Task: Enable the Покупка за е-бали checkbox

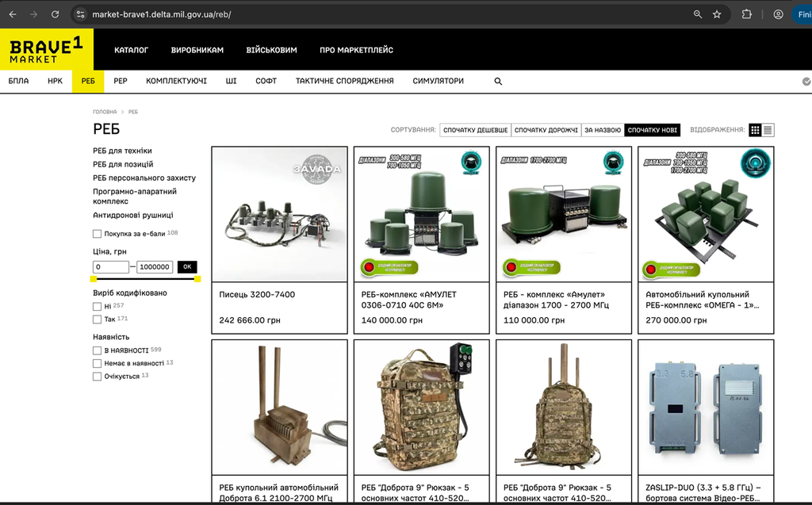Action: click(x=97, y=234)
